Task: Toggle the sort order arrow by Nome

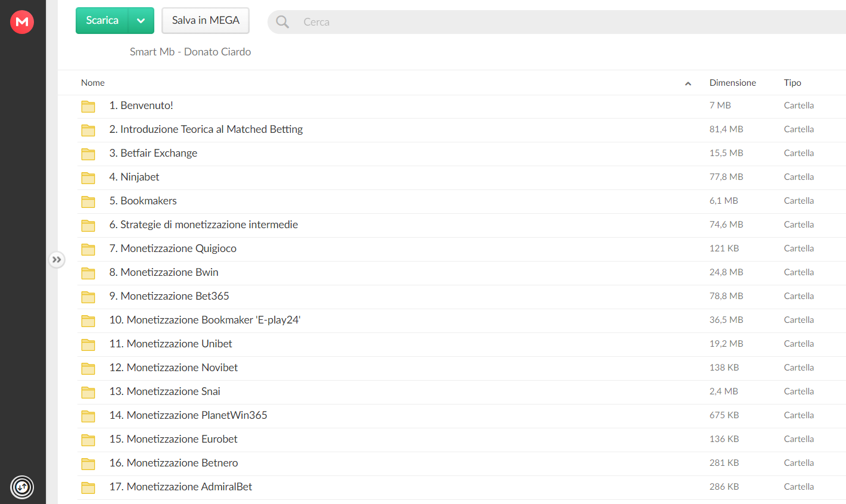Action: tap(688, 83)
